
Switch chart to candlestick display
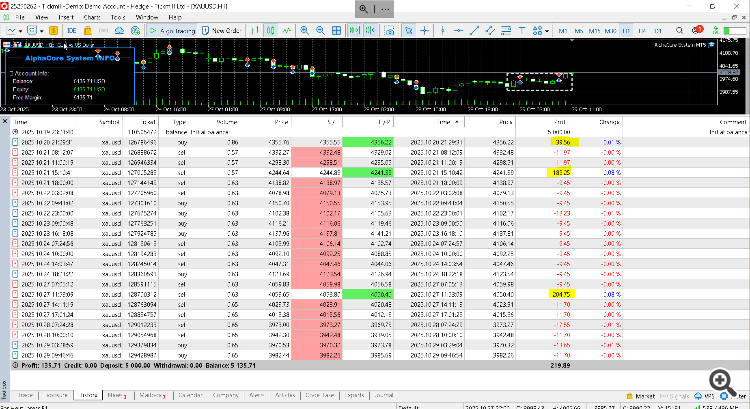click(x=271, y=31)
